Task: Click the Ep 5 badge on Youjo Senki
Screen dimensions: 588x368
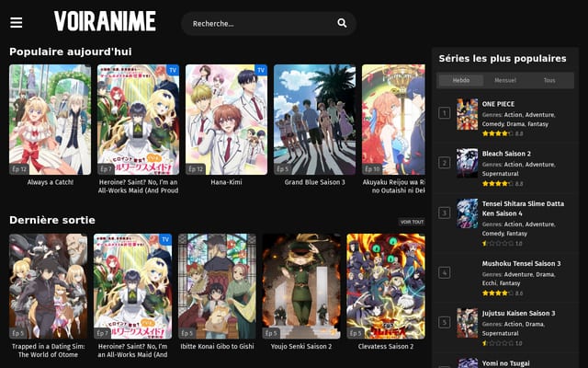Action: 271,333
